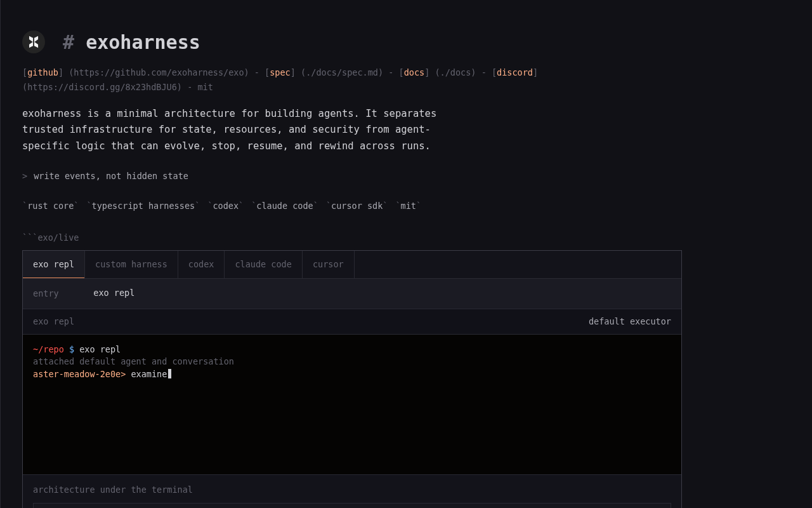The image size is (812, 508).
Task: Click the exoharness logo icon
Action: (34, 42)
